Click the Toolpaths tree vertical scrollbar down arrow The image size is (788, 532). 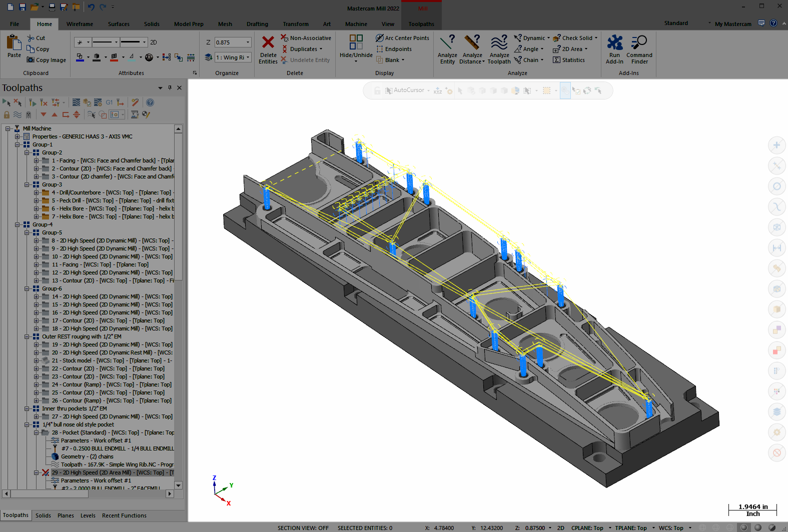(178, 485)
